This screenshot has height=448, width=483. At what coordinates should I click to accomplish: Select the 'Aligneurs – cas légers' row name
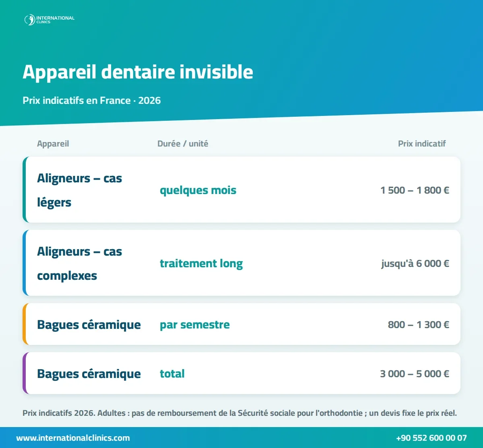coord(79,190)
